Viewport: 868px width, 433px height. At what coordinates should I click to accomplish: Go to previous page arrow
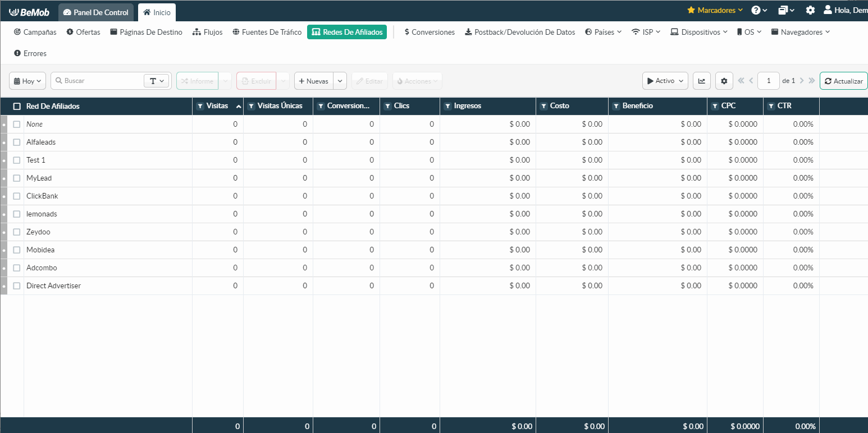point(751,81)
